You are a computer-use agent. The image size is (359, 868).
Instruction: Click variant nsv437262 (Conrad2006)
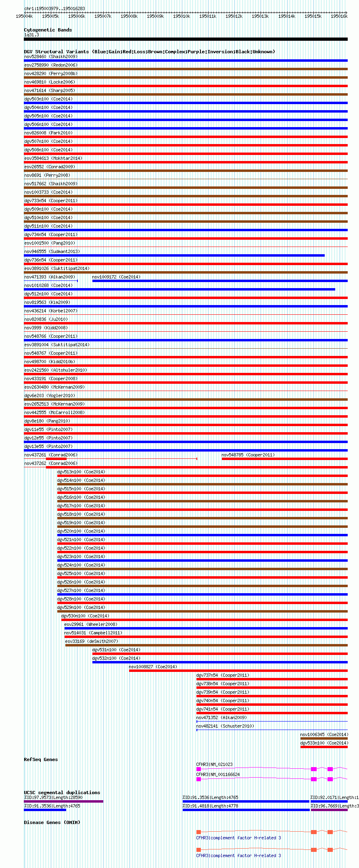50,463
